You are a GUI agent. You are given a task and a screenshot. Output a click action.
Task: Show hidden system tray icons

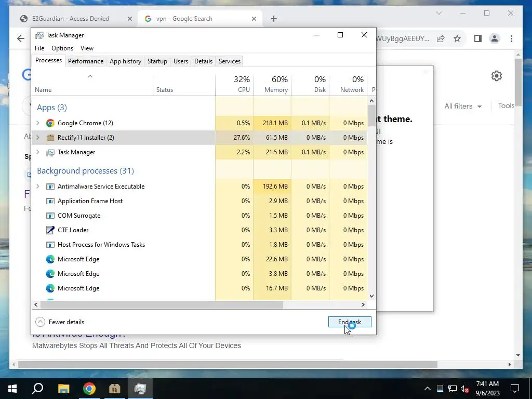(428, 389)
